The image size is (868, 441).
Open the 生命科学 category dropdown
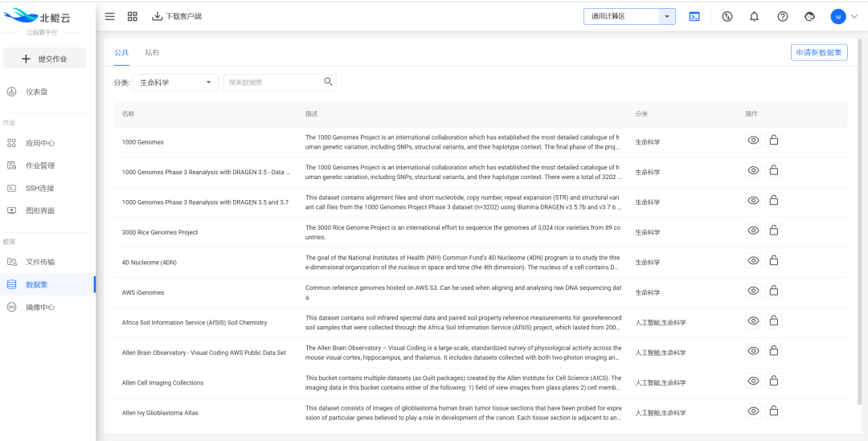175,83
